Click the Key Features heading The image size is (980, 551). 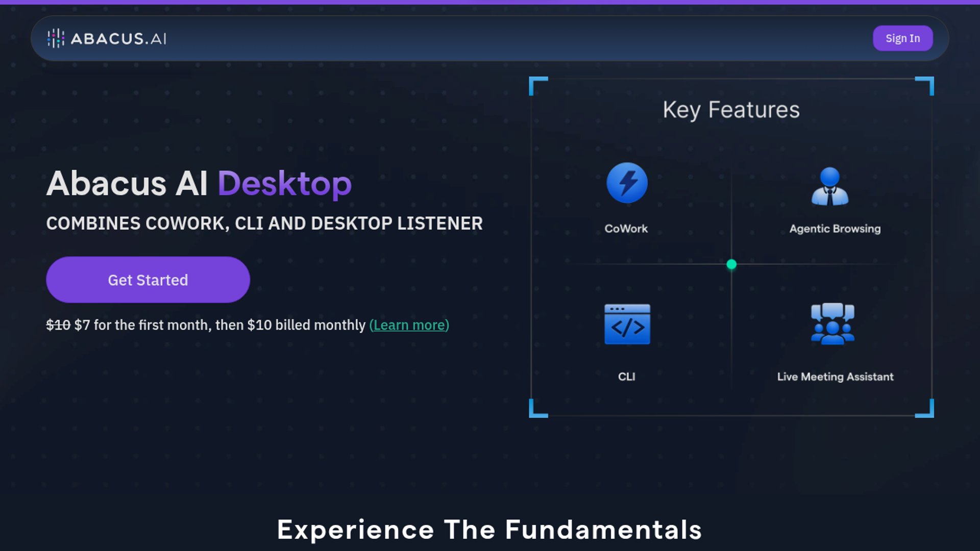point(731,110)
